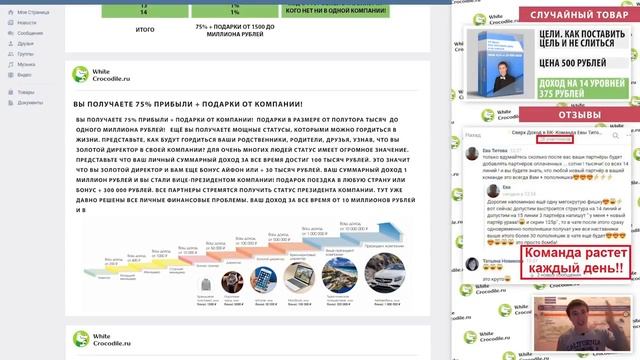Click the 75% + ПОДАРКИ ОТ 1500 table cell
The width and height of the screenshot is (640, 360).
(235, 31)
